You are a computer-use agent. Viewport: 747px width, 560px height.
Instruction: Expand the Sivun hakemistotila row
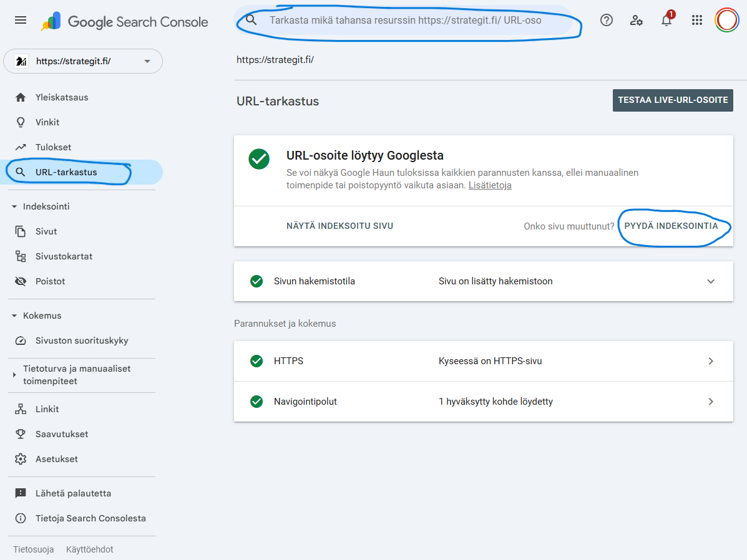pos(710,281)
